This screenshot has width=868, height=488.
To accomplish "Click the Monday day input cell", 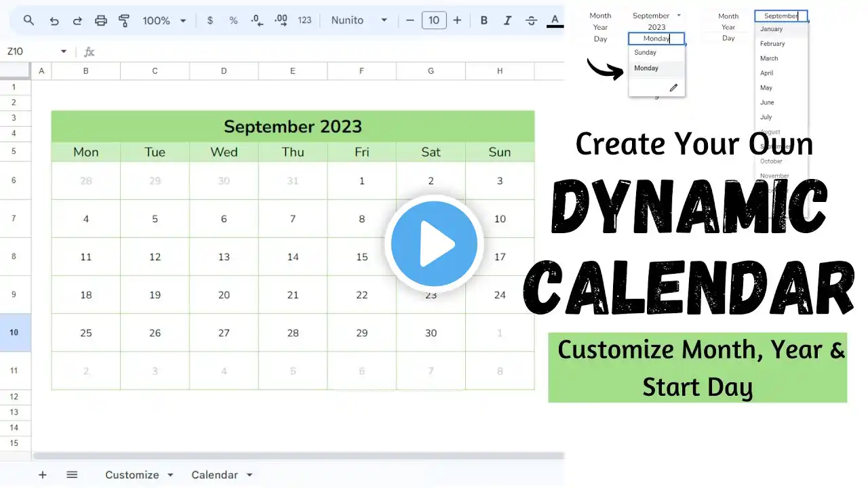I will point(656,39).
